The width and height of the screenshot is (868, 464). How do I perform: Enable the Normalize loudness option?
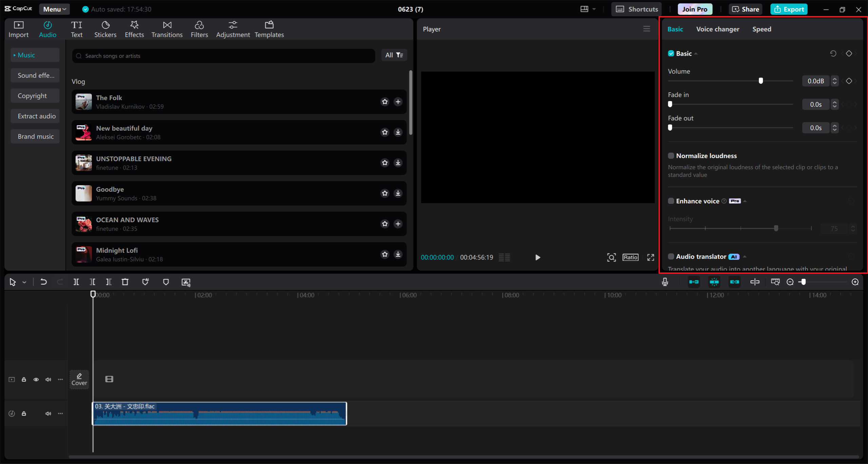point(672,155)
